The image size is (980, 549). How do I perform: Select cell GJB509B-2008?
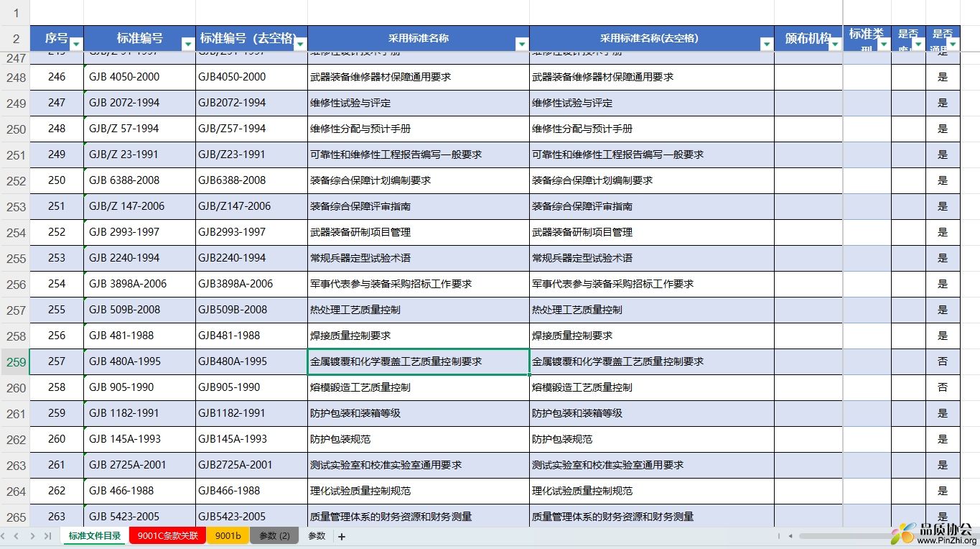click(x=251, y=310)
